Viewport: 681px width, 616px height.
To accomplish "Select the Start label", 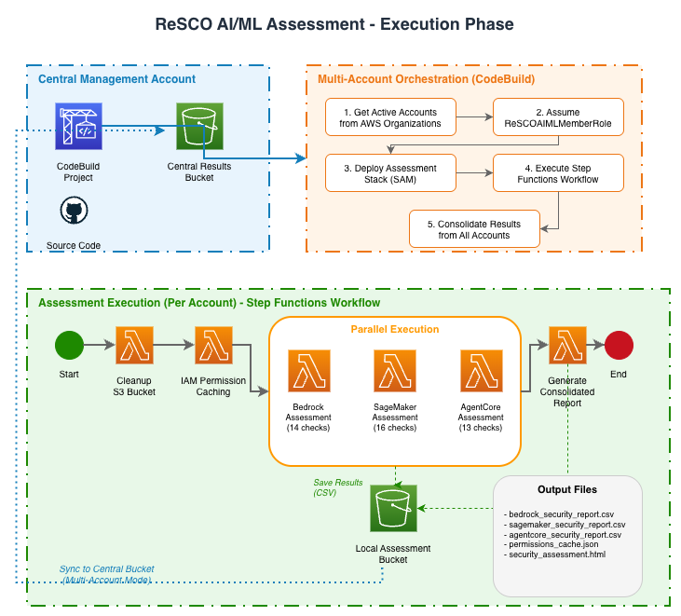I will click(x=69, y=374).
